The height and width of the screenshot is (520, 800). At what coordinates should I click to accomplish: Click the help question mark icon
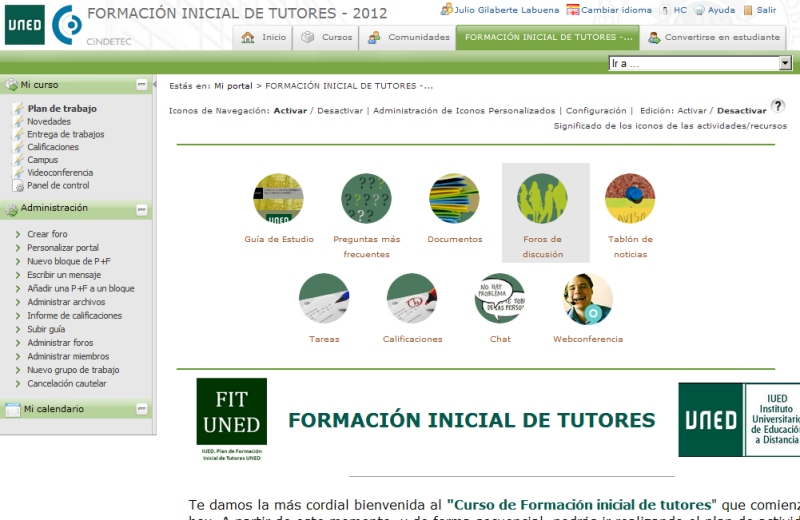[x=777, y=106]
